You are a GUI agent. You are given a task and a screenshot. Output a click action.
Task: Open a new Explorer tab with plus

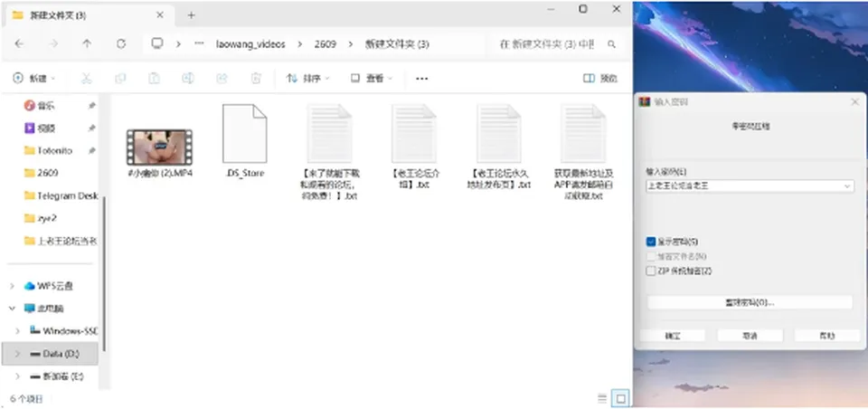(x=191, y=15)
